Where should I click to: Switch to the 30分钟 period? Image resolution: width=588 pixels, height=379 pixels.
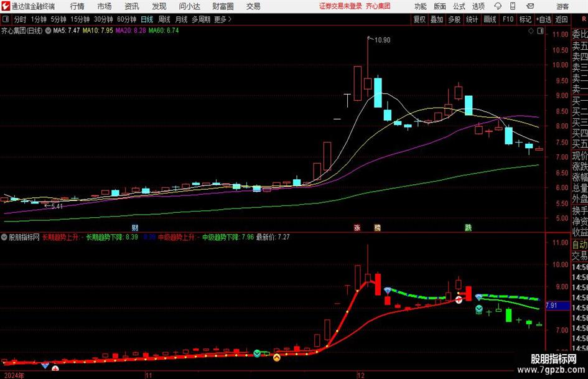(103, 19)
